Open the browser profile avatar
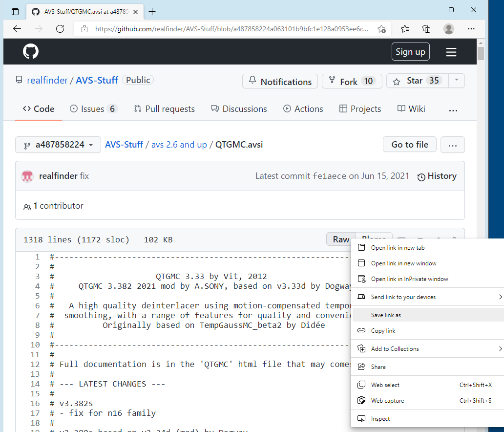Image resolution: width=504 pixels, height=432 pixels. tap(449, 29)
